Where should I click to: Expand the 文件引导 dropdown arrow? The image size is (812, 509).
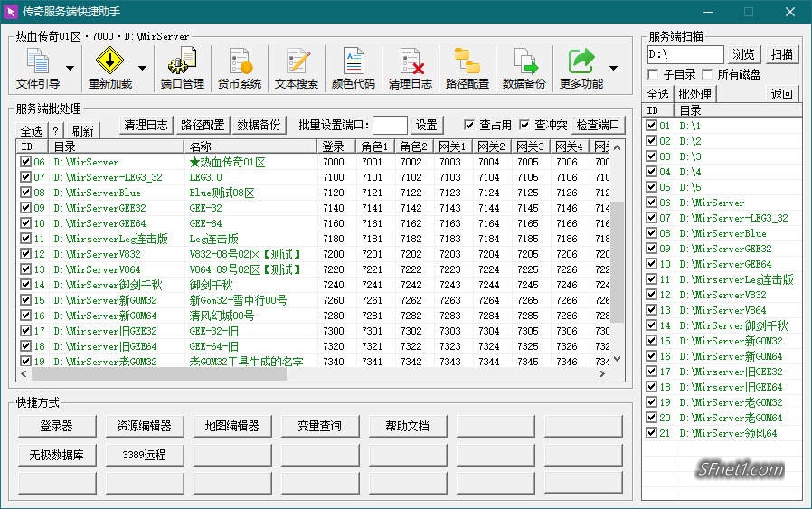[70, 68]
